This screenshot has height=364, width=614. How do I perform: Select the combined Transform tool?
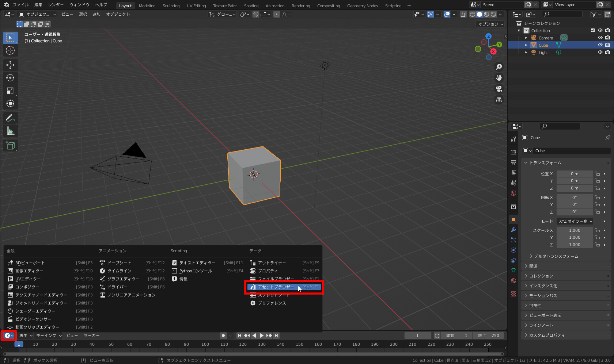click(10, 103)
